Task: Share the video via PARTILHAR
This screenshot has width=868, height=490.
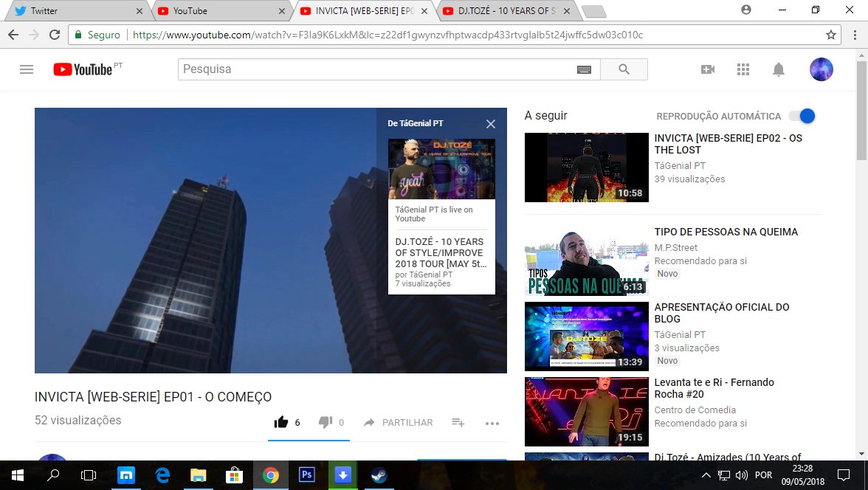Action: point(398,422)
